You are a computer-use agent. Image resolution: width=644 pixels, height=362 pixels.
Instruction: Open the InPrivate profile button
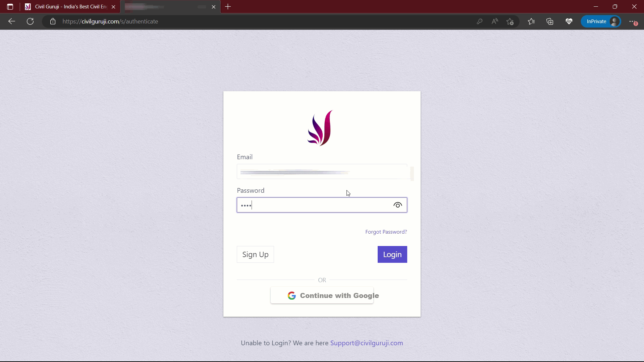pyautogui.click(x=601, y=21)
